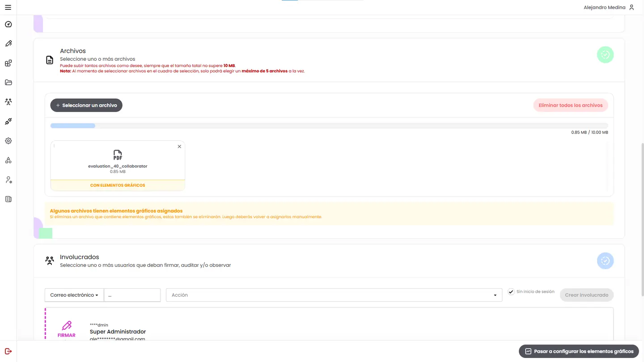Open the dashboard gauge icon in sidebar
Viewport: 644px width, 362px height.
click(x=8, y=24)
